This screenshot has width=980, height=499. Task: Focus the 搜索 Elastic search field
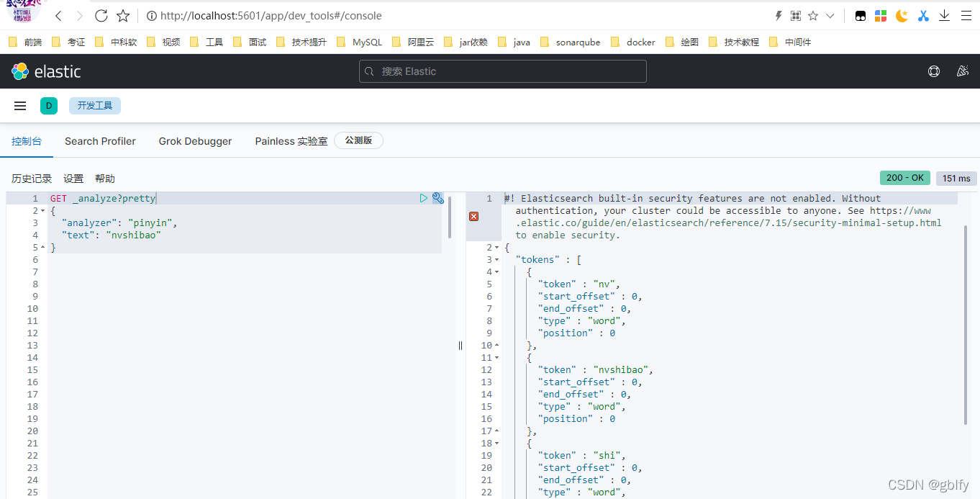point(503,71)
